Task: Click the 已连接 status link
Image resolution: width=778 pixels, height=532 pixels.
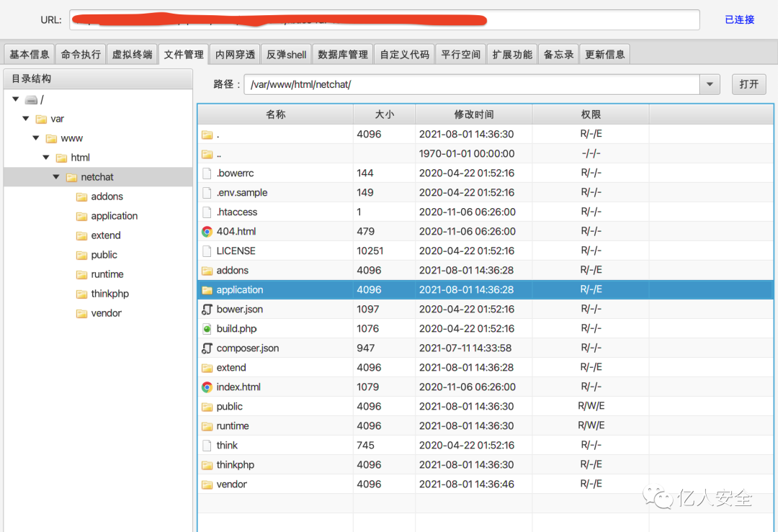Action: point(739,20)
